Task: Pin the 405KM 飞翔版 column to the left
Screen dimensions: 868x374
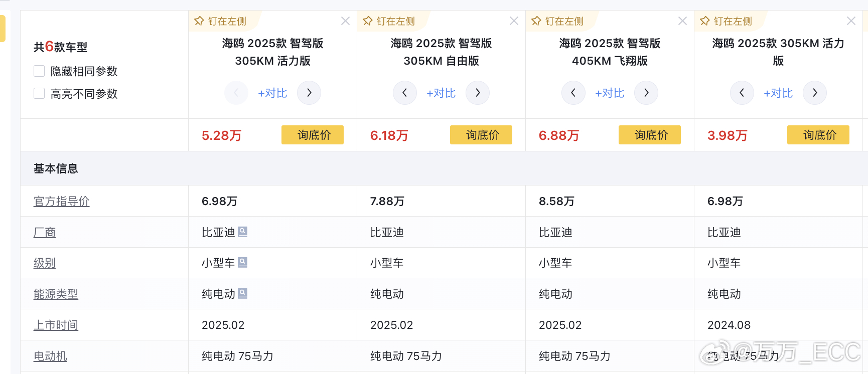Action: [557, 21]
